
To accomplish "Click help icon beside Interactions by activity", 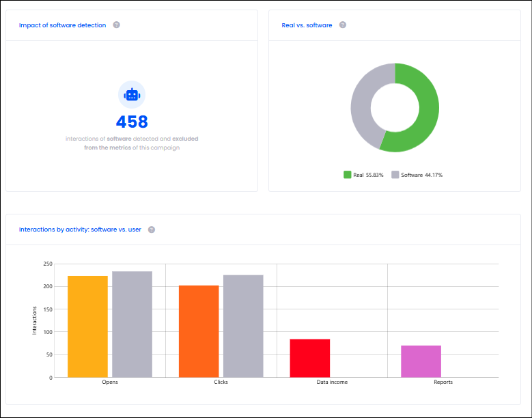I will (152, 229).
